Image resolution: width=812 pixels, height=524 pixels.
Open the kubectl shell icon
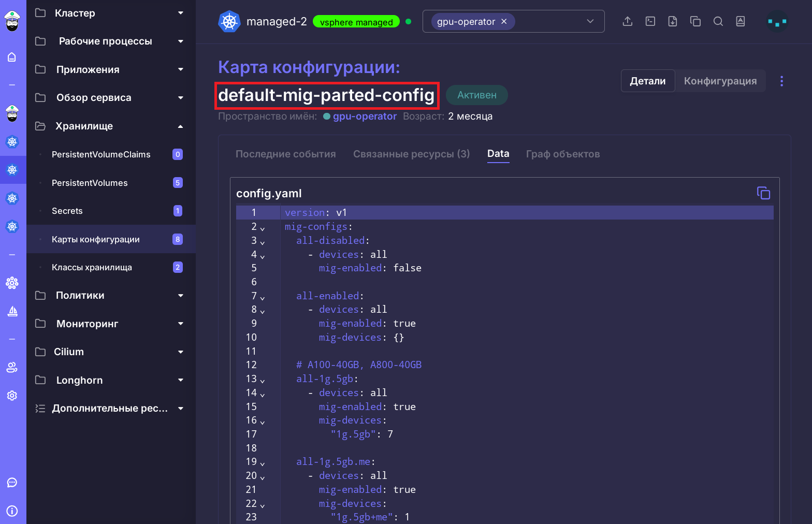pyautogui.click(x=650, y=21)
